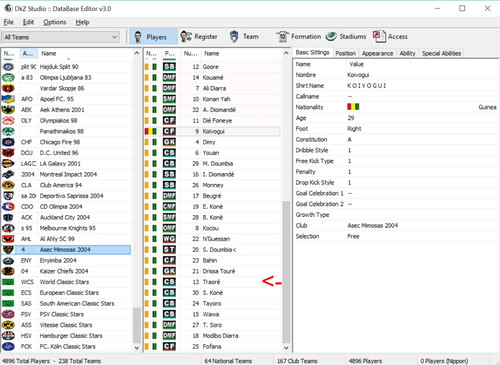Click the Club value Asec Mimosas 2004

(372, 226)
